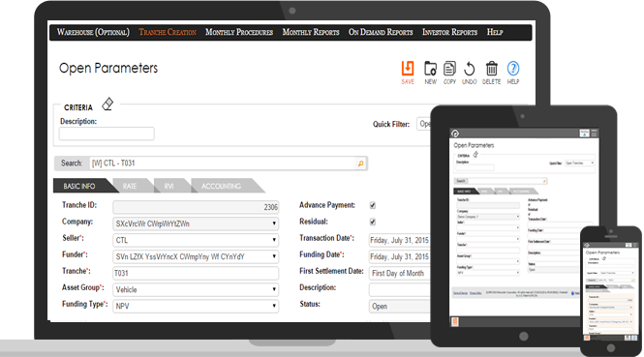This screenshot has height=357, width=644.
Task: Switch to the RVI tab
Action: point(170,186)
